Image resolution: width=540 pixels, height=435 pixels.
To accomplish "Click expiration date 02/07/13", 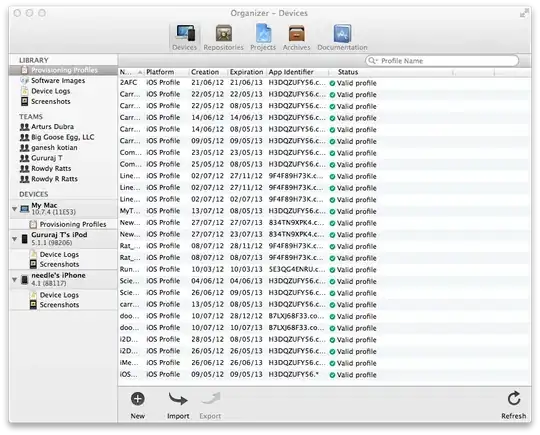I will [x=246, y=199].
